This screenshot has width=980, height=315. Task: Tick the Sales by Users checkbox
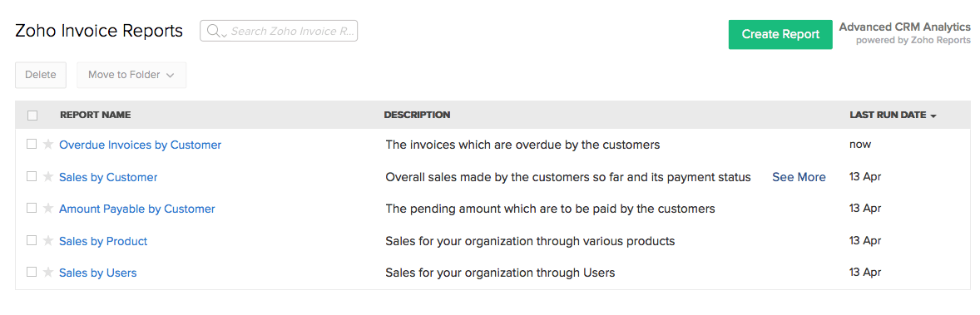[32, 273]
